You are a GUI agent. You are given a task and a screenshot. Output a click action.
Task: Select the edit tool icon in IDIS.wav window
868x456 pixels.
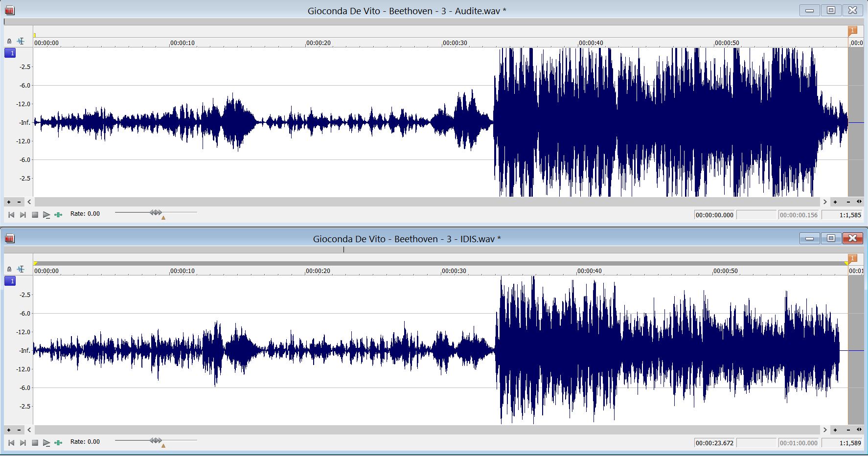21,269
